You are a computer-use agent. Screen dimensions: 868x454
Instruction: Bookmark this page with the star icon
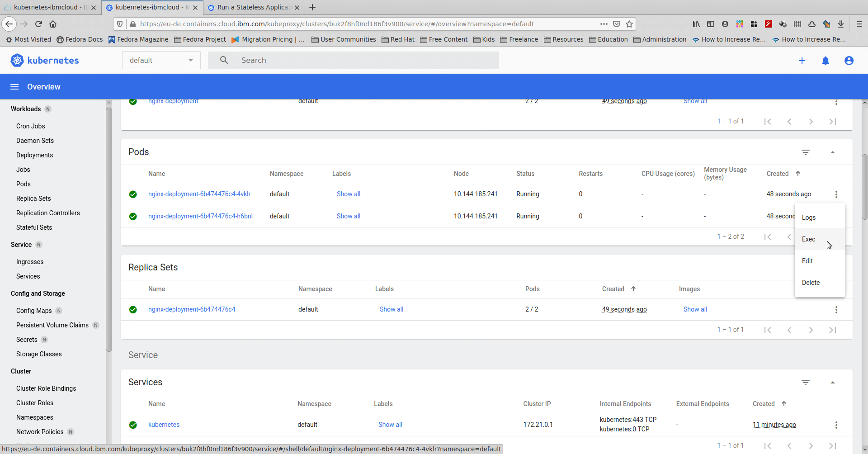(629, 24)
